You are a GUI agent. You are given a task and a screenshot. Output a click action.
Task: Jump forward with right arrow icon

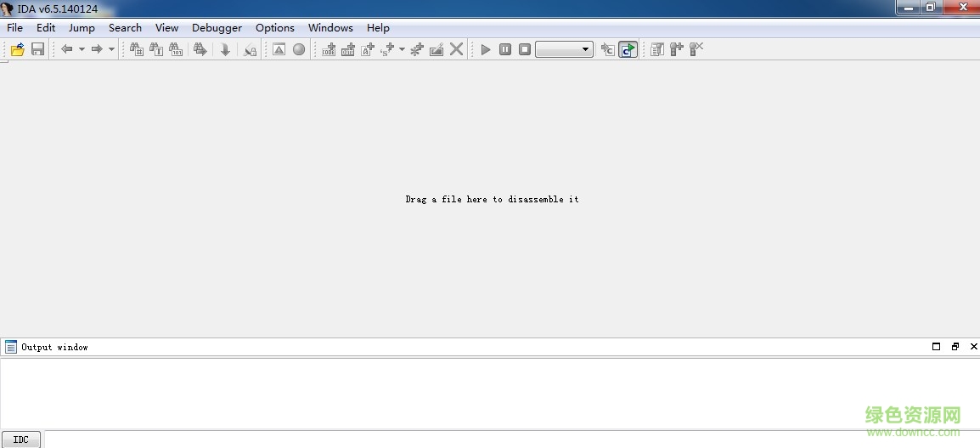(97, 48)
